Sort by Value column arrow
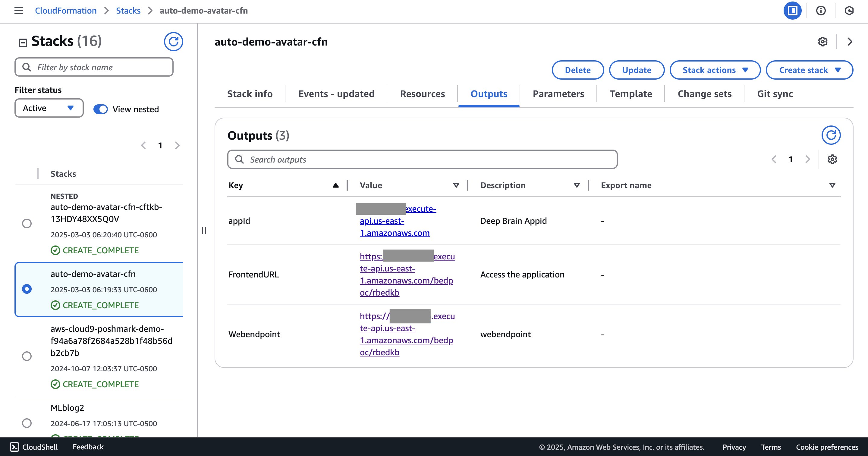This screenshot has width=868, height=456. 456,185
